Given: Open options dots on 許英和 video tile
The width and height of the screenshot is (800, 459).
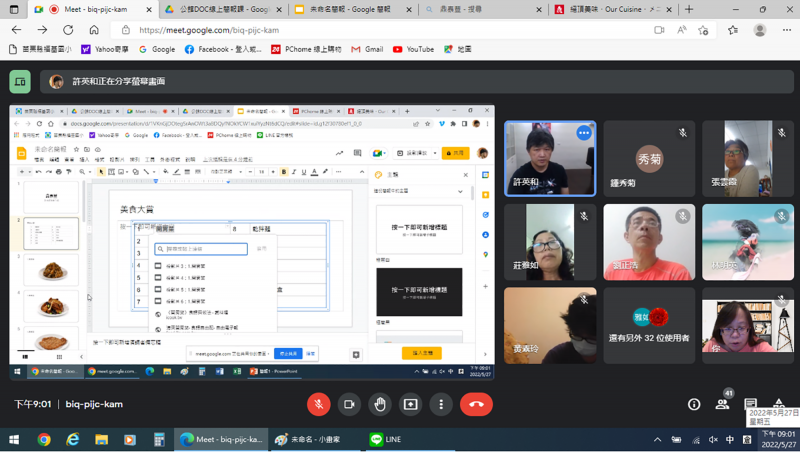Looking at the screenshot, I should pos(584,133).
